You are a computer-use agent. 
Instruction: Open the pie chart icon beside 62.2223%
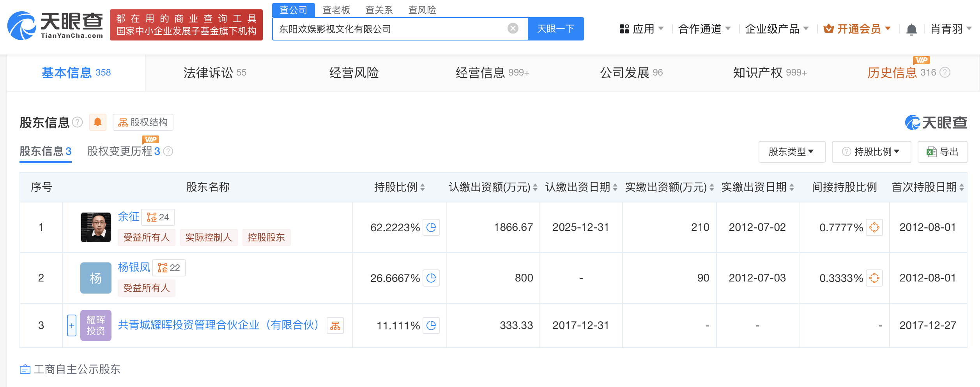coord(431,227)
